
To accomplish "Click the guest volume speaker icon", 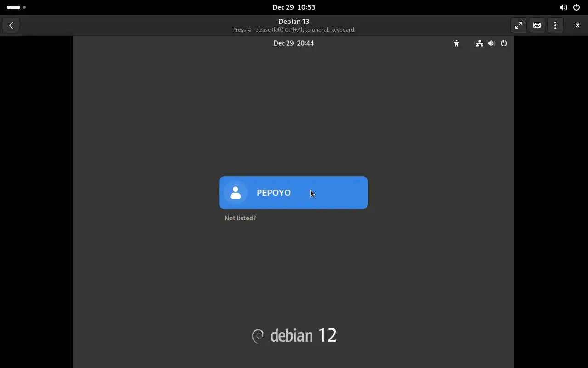I will click(492, 43).
